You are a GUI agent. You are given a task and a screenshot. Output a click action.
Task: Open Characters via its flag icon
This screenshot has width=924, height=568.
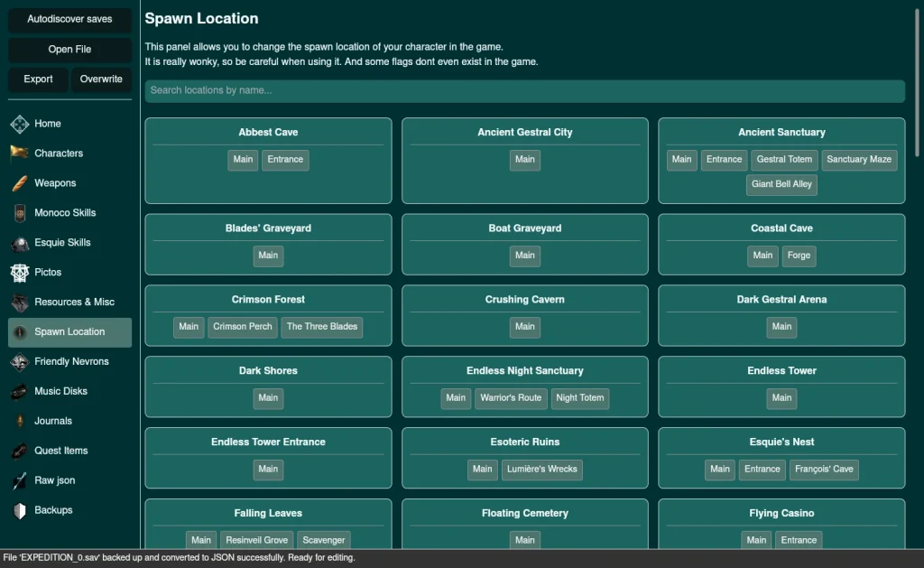[20, 154]
